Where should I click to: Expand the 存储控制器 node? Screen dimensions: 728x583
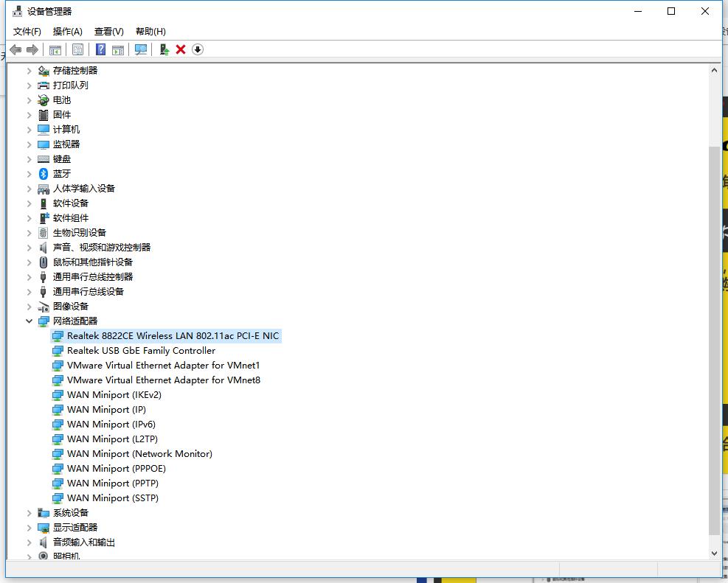(30, 71)
